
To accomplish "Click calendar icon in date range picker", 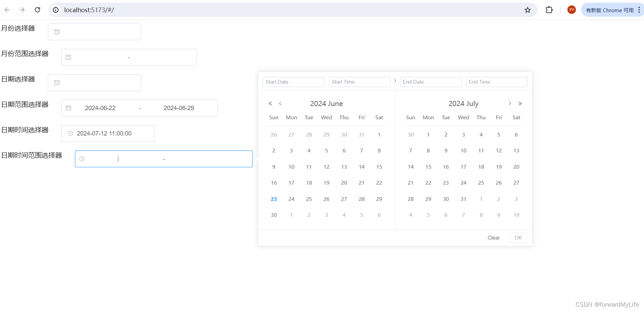I will [68, 108].
